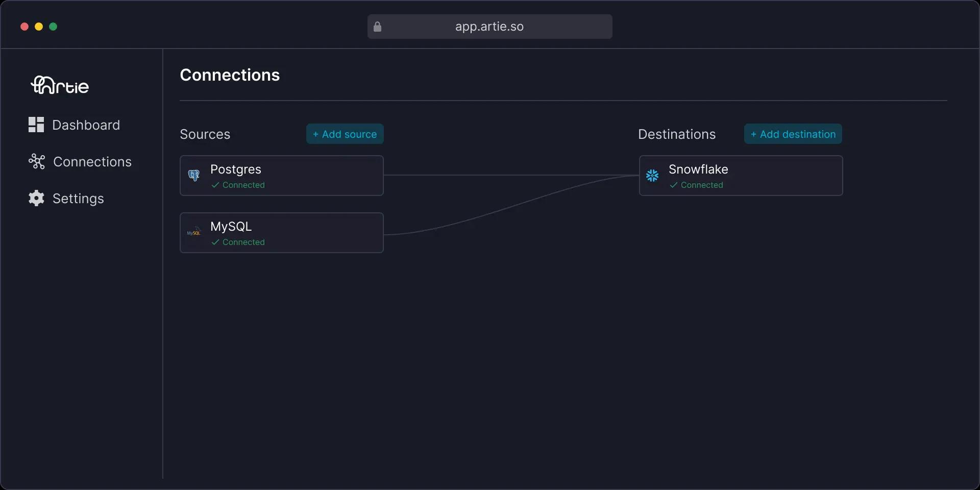Click the Snowflake logo icon

tap(652, 176)
